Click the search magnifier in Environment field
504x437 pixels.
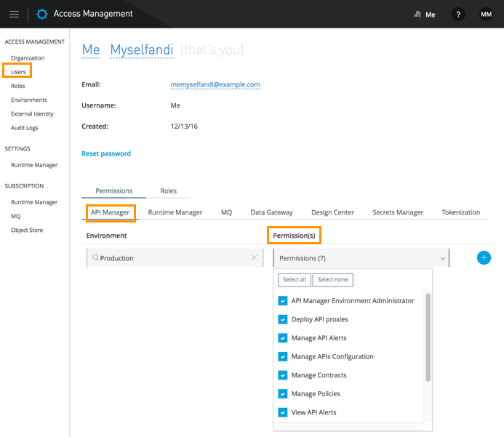(95, 257)
